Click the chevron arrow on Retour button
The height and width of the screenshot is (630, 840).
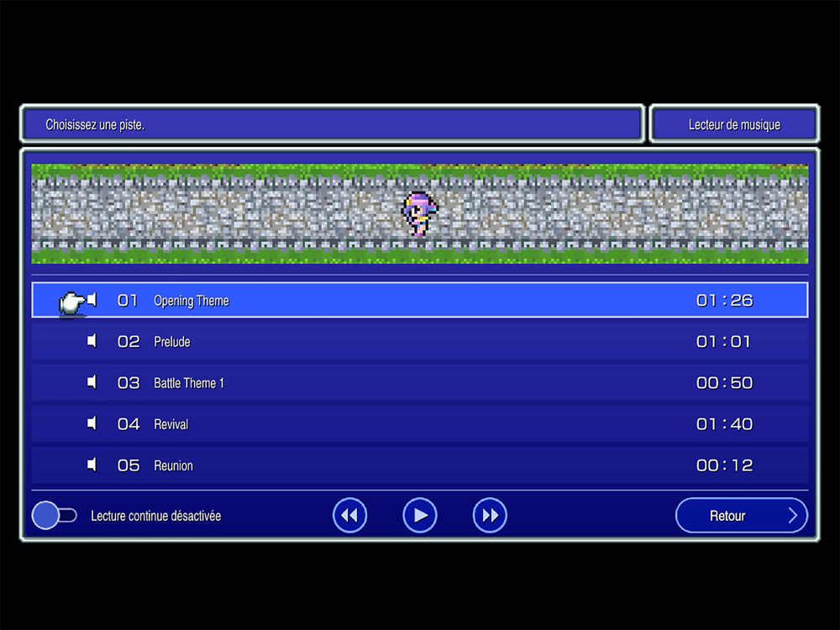(x=793, y=516)
